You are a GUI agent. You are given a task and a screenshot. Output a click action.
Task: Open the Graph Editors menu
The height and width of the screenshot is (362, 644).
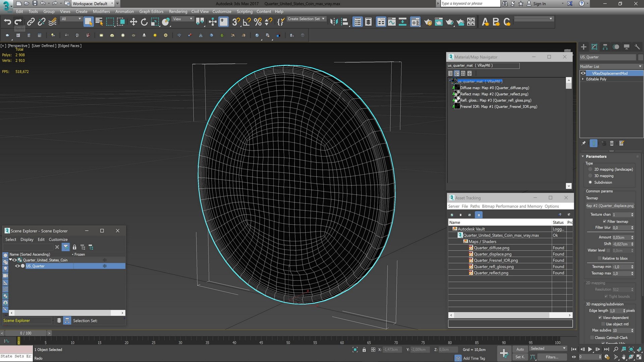tap(151, 11)
